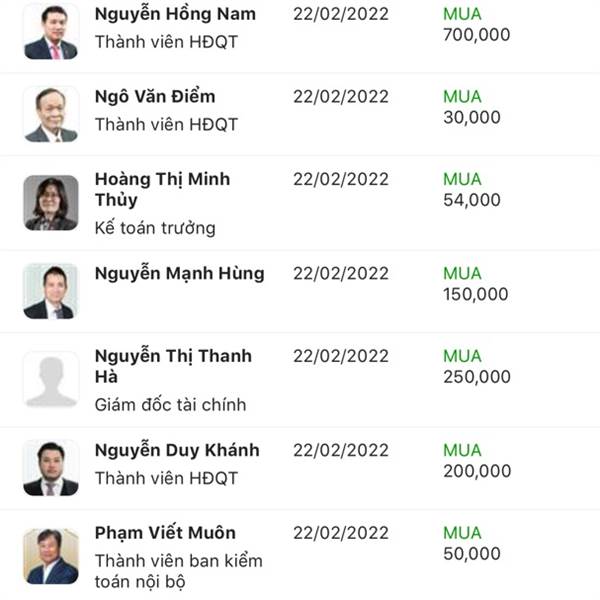The image size is (600, 600).
Task: Select the MUA 30,000 transaction
Action: (472, 107)
